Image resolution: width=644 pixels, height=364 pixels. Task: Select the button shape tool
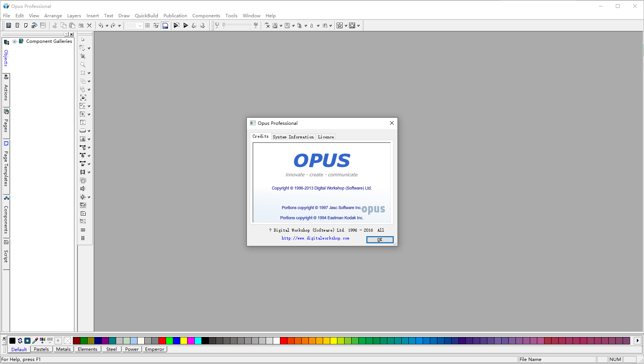[x=83, y=131]
